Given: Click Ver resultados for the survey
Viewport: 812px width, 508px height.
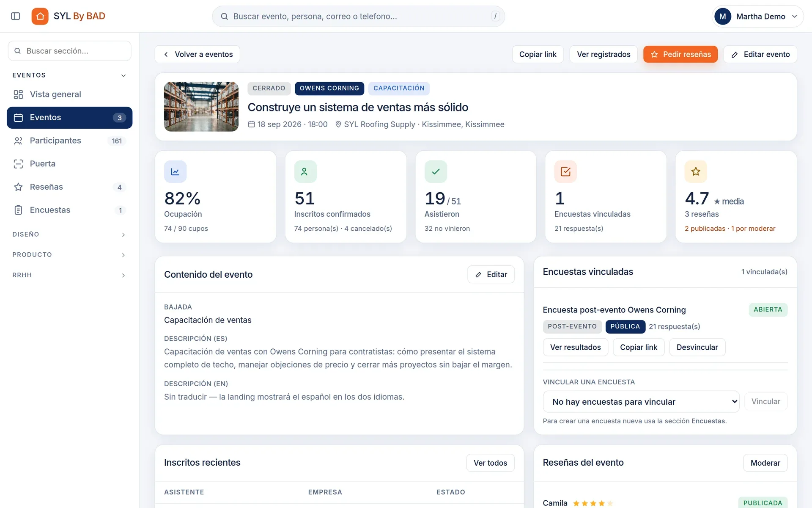Looking at the screenshot, I should [x=575, y=347].
